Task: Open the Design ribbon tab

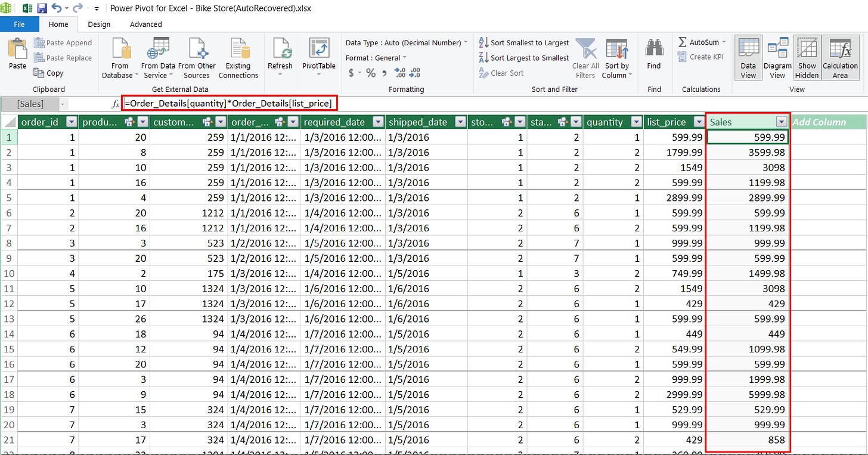Action: tap(99, 24)
